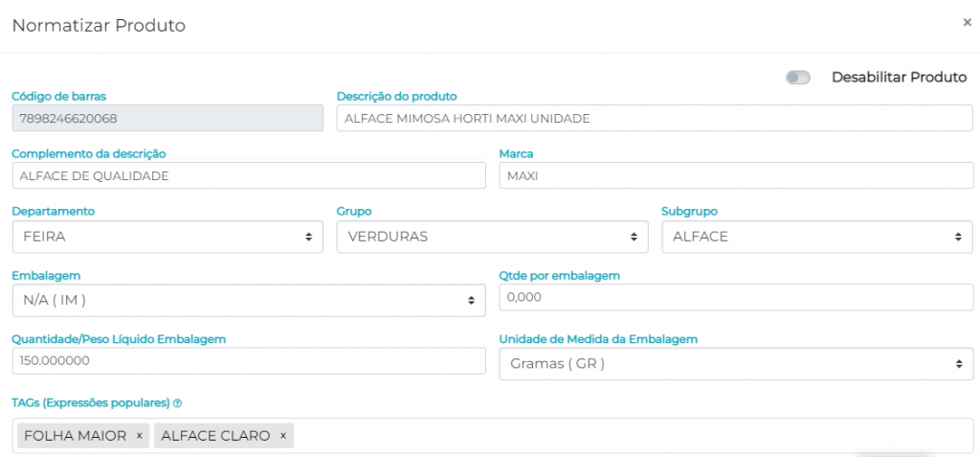Focus the Quantidade/Peso Líquido Embalagem field
Viewport: 980px width, 457px height.
(249, 361)
